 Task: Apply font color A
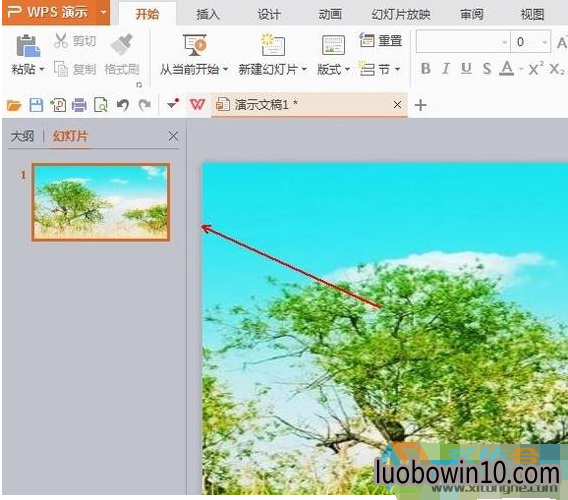[x=506, y=68]
